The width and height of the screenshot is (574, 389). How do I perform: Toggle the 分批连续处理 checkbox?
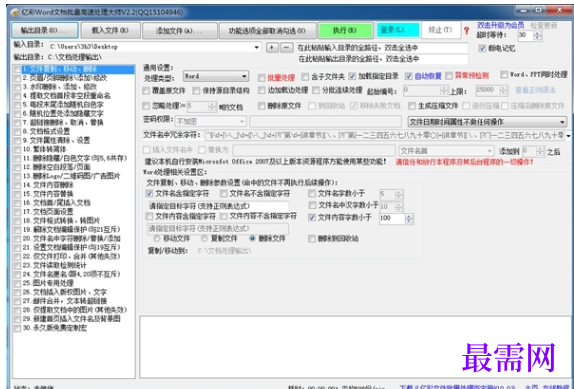316,90
